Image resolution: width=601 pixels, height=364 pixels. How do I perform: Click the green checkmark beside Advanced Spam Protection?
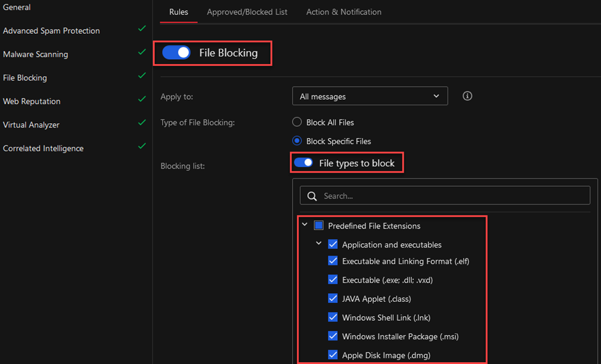tap(142, 28)
